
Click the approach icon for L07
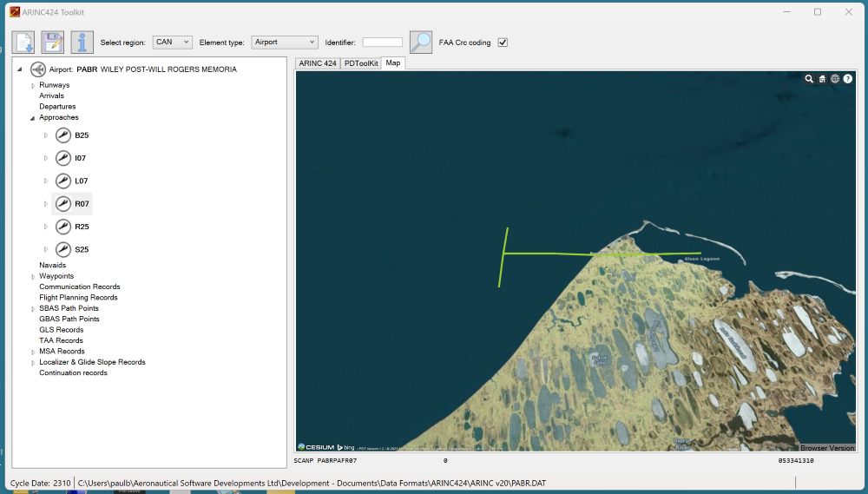point(63,181)
